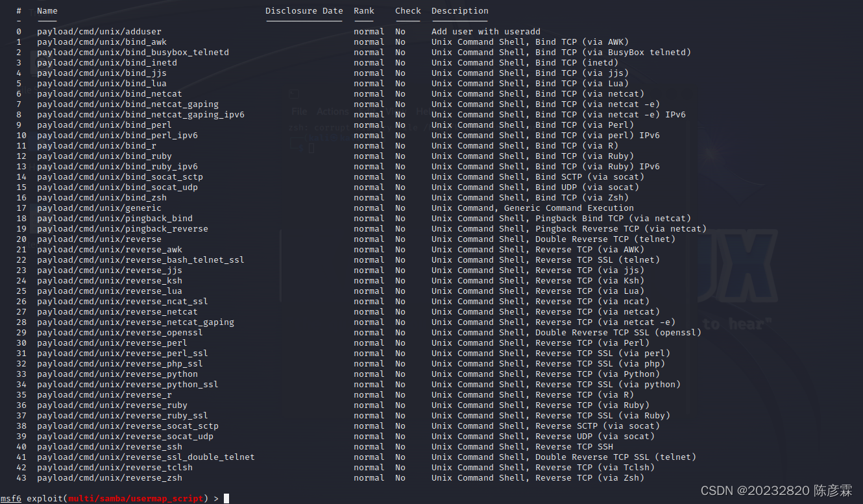The width and height of the screenshot is (863, 504).
Task: Select description 'Add user with useradd'
Action: (x=486, y=32)
